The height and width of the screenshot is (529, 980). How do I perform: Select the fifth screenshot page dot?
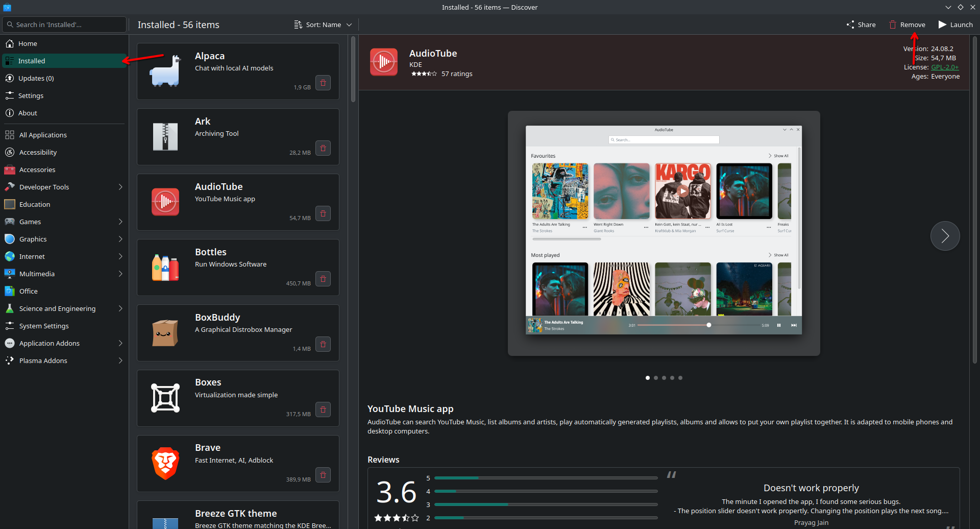click(680, 378)
